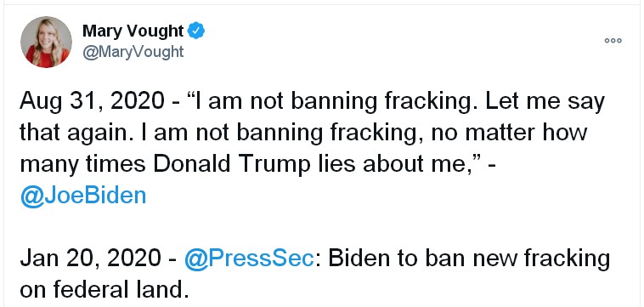Open Mary Vought's profile picture
The height and width of the screenshot is (307, 644).
click(x=46, y=43)
